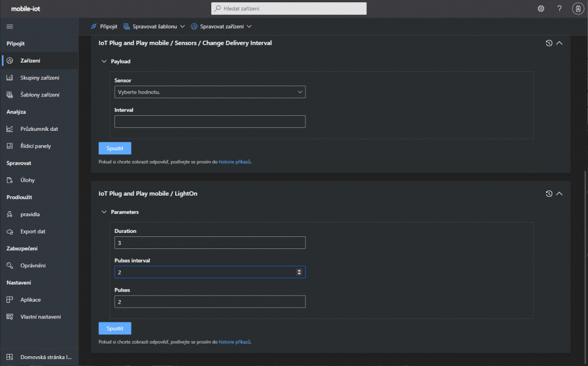This screenshot has width=588, height=366.
Task: Open the Spravovat zařízení dropdown menu
Action: (x=221, y=26)
